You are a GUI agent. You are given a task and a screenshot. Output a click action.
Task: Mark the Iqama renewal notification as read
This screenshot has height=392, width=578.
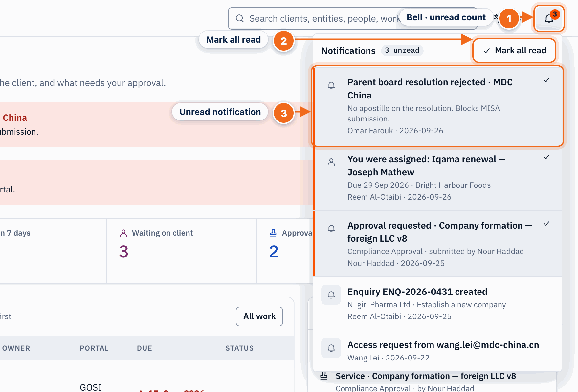pos(546,157)
